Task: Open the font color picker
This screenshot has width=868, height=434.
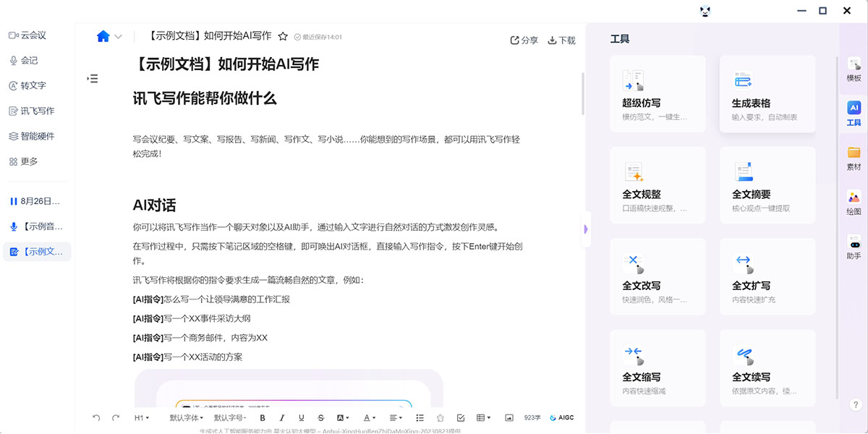Action: [x=369, y=418]
